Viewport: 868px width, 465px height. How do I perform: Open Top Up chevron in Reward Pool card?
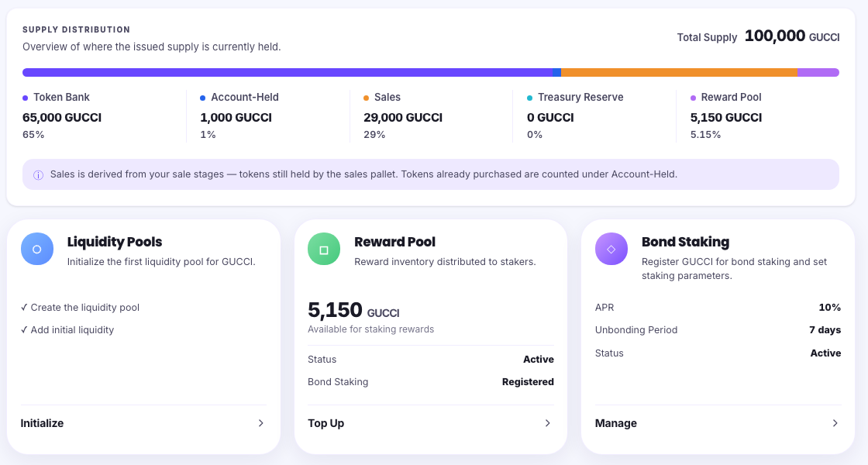547,423
